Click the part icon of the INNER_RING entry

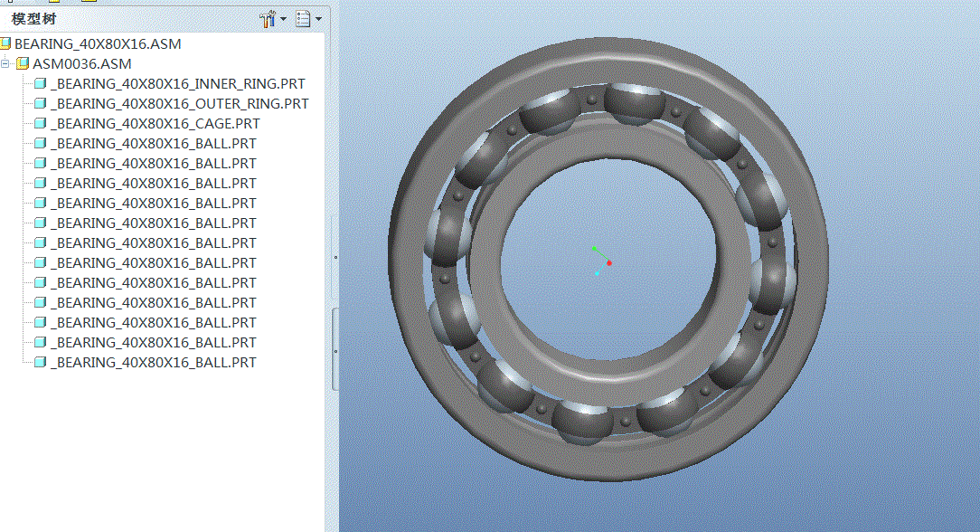[40, 84]
